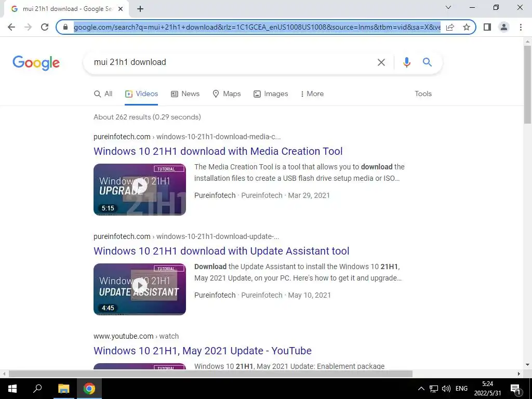This screenshot has width=532, height=399.
Task: Play the 4:45 Update Assistant video thumbnail
Action: click(x=140, y=289)
